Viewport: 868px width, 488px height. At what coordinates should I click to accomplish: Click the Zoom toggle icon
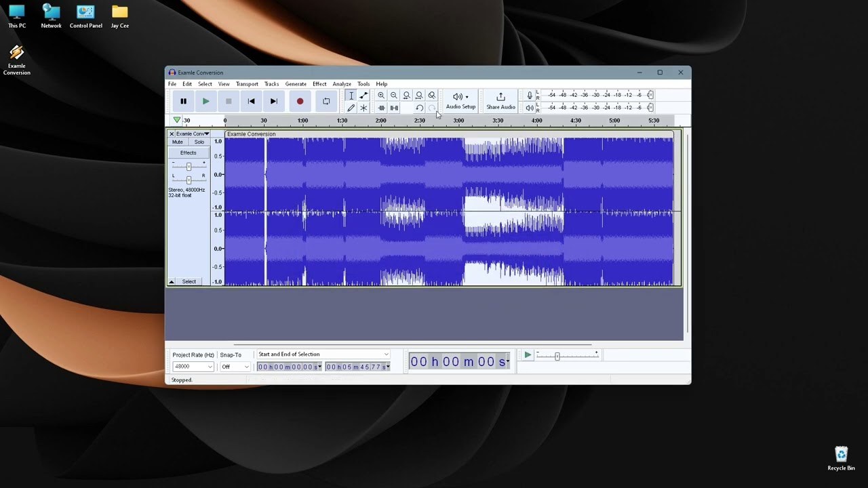click(x=432, y=96)
